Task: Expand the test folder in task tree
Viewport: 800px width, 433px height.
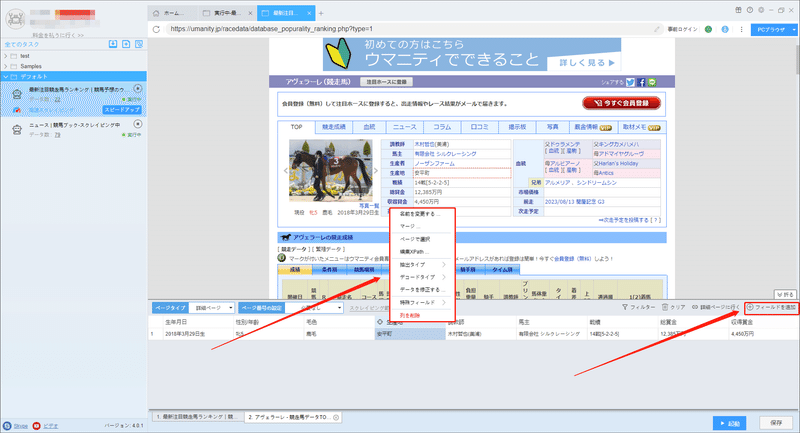Action: coord(6,56)
